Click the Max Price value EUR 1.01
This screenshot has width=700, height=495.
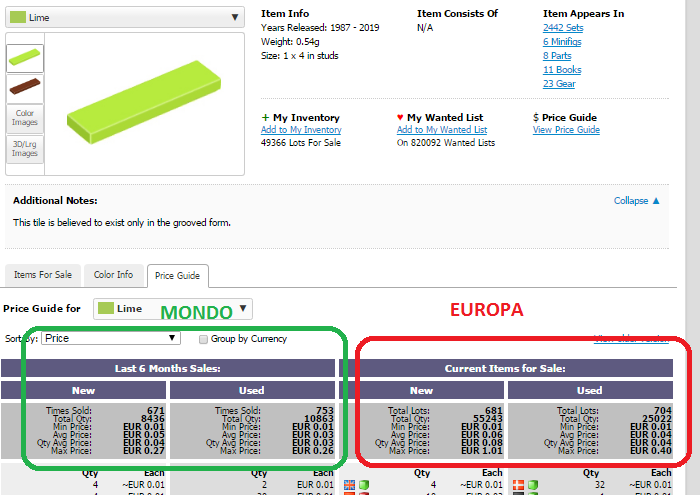point(482,451)
